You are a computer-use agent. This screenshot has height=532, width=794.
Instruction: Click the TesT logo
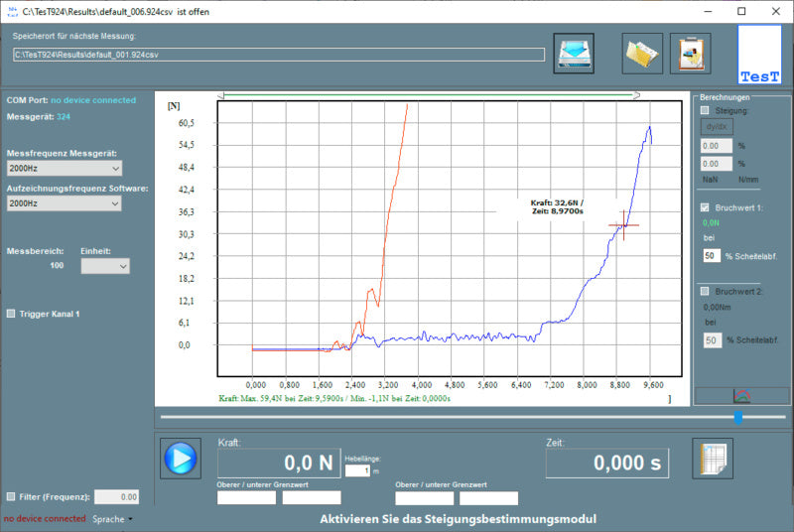tap(760, 56)
